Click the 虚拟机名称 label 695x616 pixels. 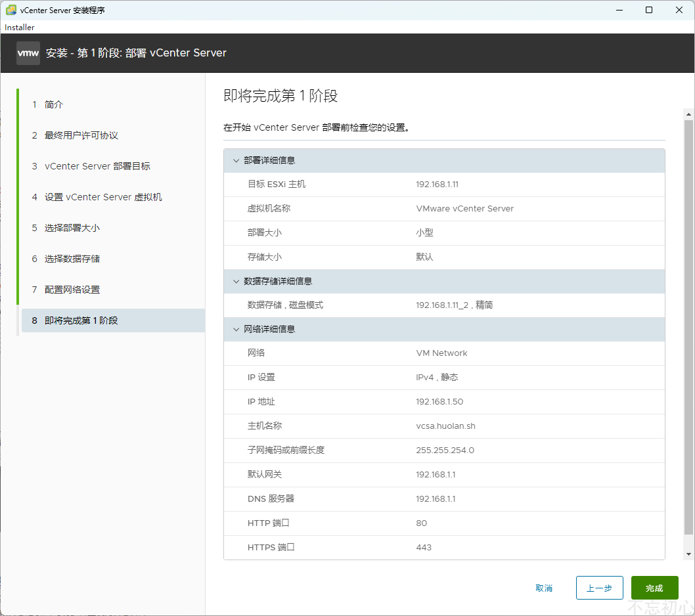coord(269,209)
